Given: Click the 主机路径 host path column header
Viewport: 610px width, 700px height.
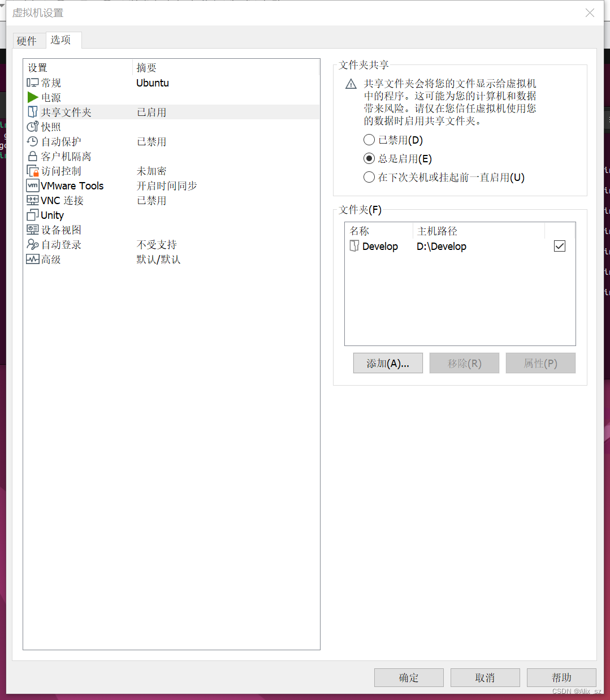Looking at the screenshot, I should click(478, 231).
